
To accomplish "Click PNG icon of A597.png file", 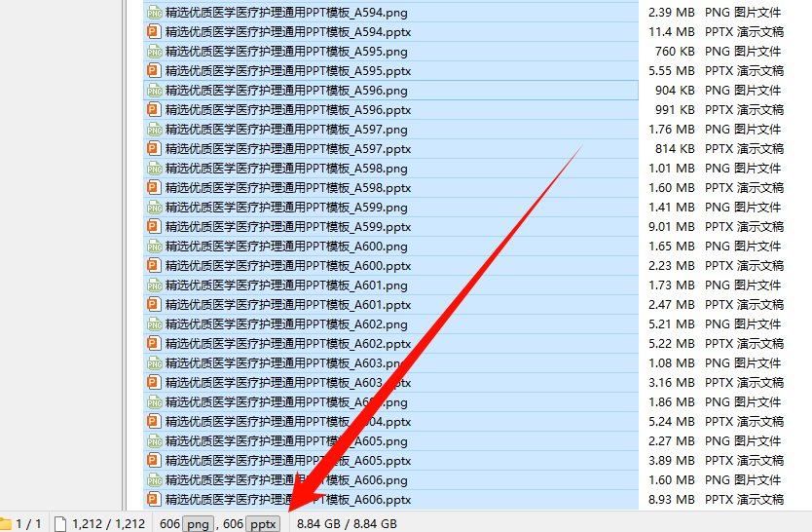I will pyautogui.click(x=155, y=130).
